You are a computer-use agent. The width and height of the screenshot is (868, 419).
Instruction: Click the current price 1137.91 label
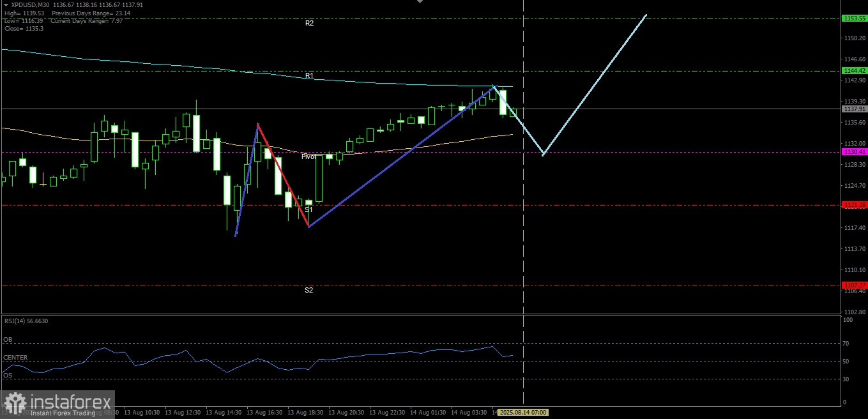[854, 109]
